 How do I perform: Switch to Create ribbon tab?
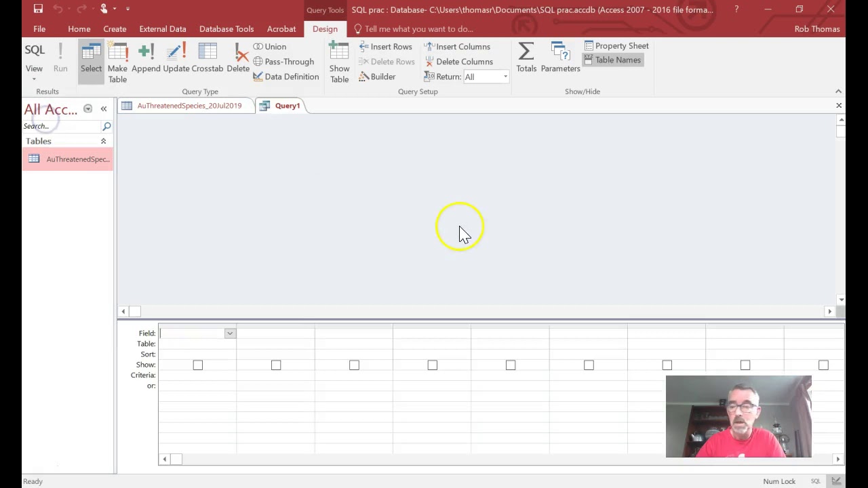point(115,29)
